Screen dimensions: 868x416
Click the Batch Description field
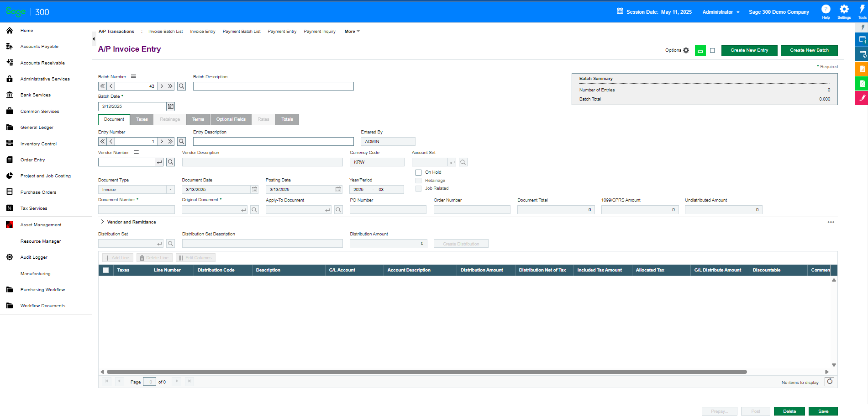pyautogui.click(x=274, y=86)
